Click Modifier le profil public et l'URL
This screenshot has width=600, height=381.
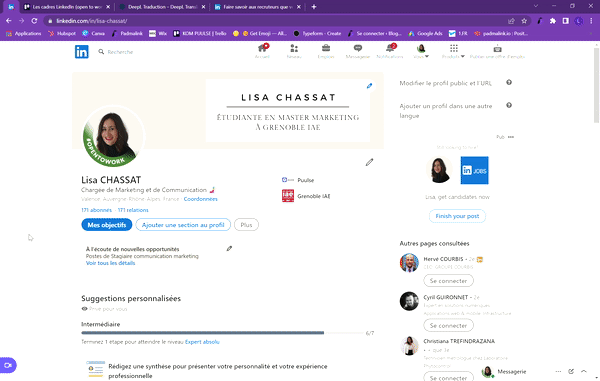click(x=445, y=83)
